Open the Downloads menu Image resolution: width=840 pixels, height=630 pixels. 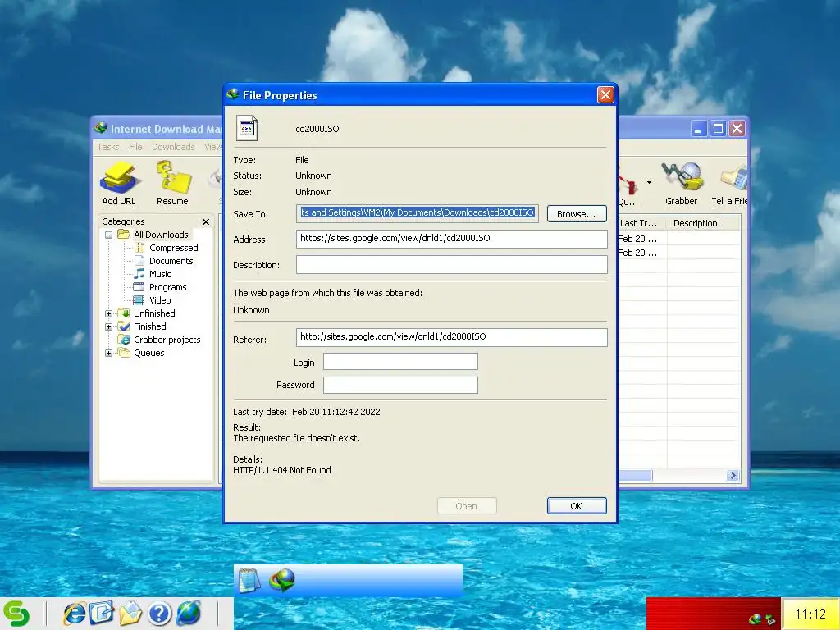[173, 147]
